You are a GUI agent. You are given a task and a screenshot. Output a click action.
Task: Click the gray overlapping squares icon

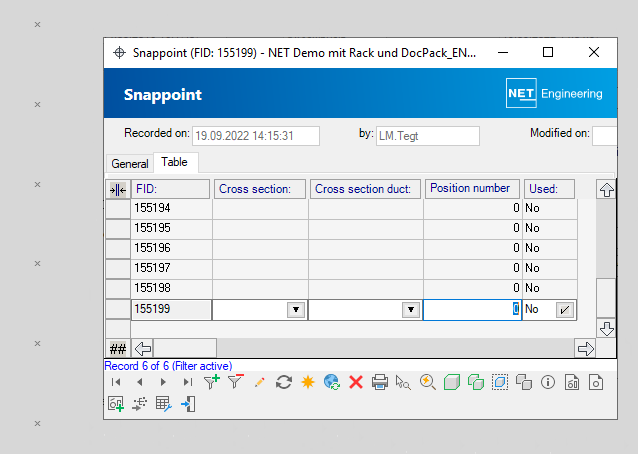coord(524,382)
